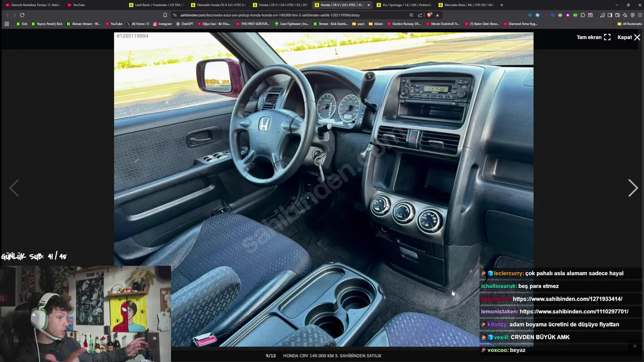Image resolution: width=644 pixels, height=362 pixels.
Task: Switch to Kia / Sportage tab
Action: pyautogui.click(x=404, y=5)
